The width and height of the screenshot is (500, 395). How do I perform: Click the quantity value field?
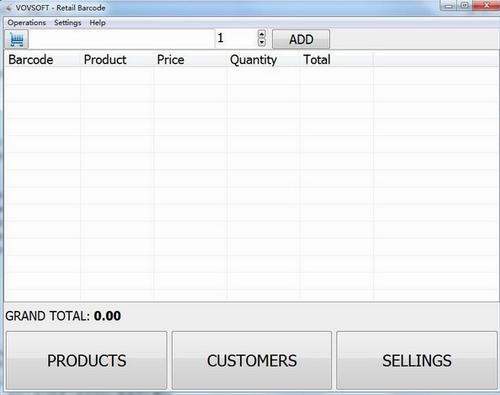tap(236, 39)
